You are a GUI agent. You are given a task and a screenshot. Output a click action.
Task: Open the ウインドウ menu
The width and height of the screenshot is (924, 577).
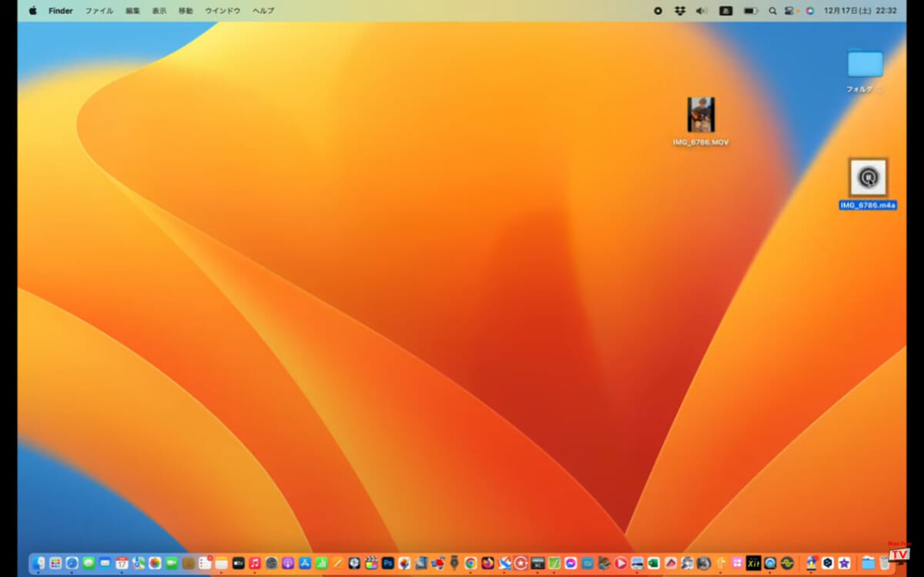(223, 11)
